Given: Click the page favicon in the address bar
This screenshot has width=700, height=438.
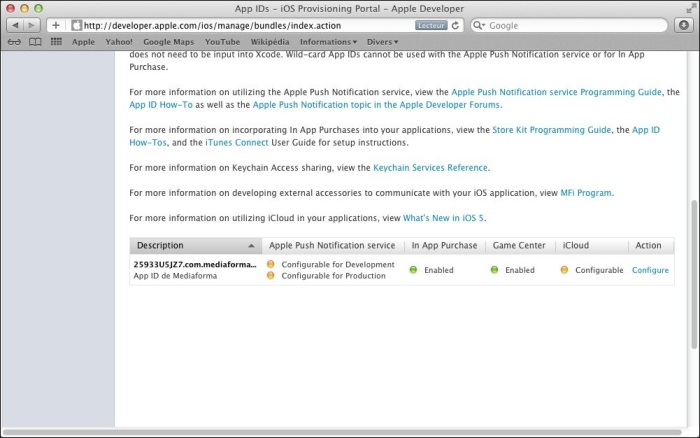Looking at the screenshot, I should tap(77, 25).
